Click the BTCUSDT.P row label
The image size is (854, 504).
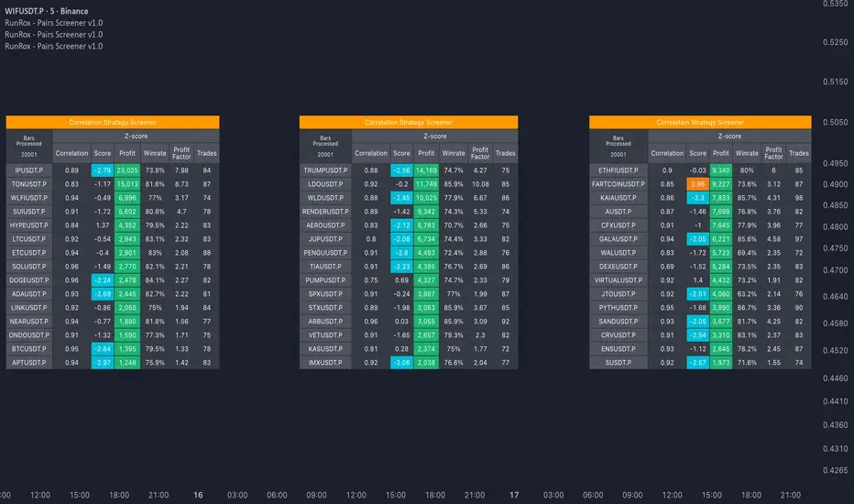[29, 349]
